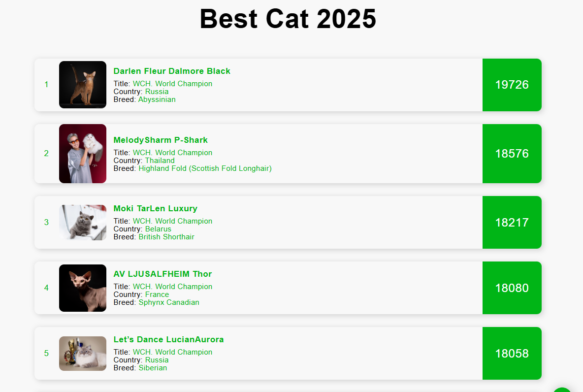
Task: View the Moki TarLen Luxury cat image
Action: click(x=83, y=223)
